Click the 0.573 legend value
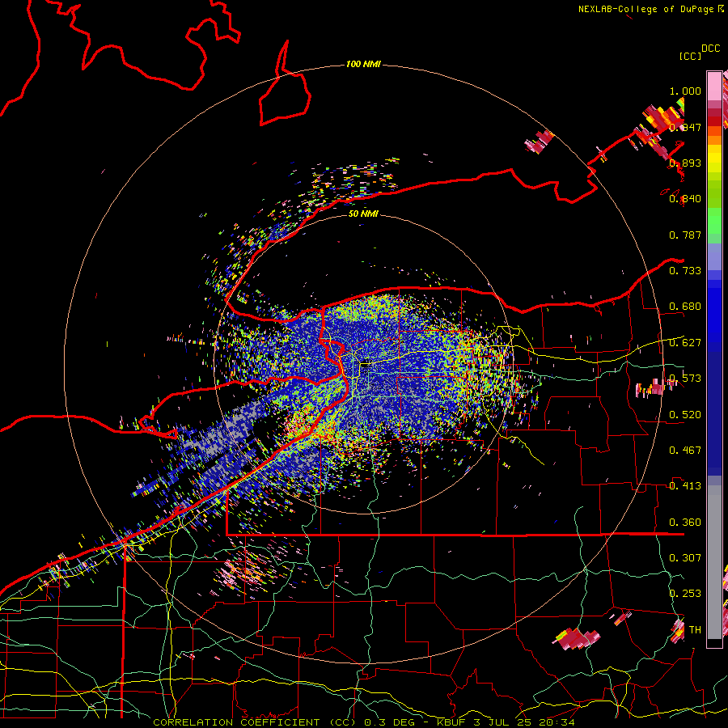 click(685, 379)
